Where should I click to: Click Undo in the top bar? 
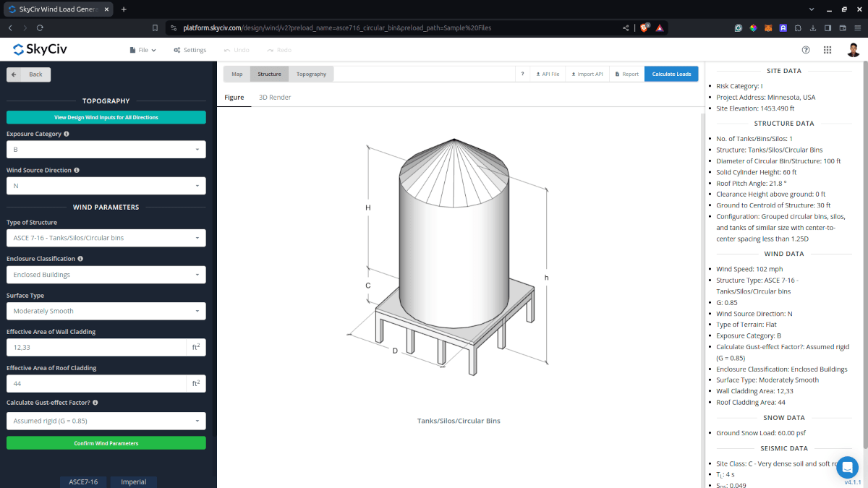(x=237, y=50)
